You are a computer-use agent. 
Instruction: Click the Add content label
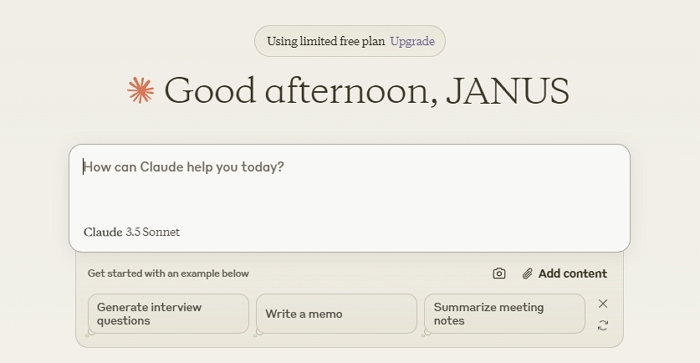coord(572,273)
